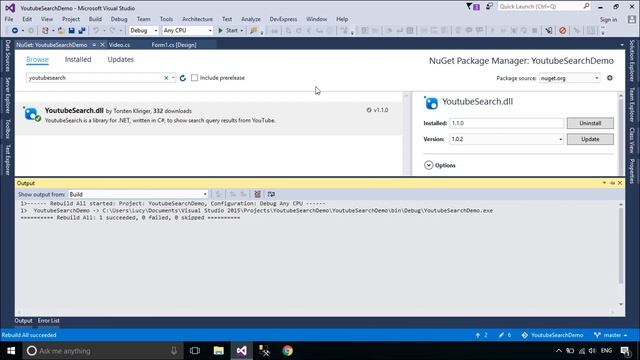Image resolution: width=640 pixels, height=360 pixels.
Task: Open the Build menu
Action: click(x=95, y=19)
